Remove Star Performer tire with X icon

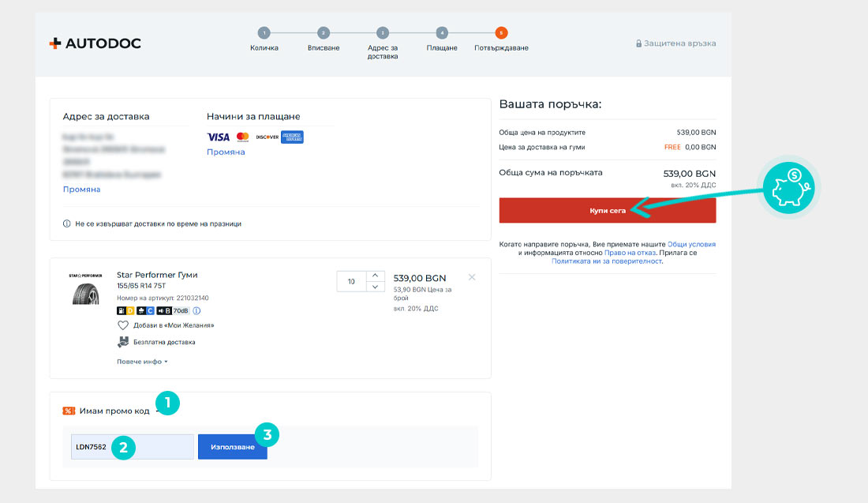pyautogui.click(x=472, y=277)
